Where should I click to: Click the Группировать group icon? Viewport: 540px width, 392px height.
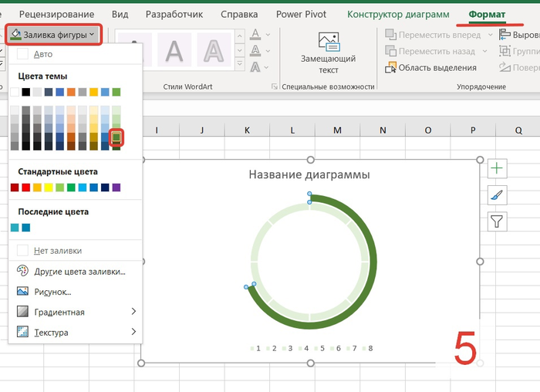coord(505,52)
